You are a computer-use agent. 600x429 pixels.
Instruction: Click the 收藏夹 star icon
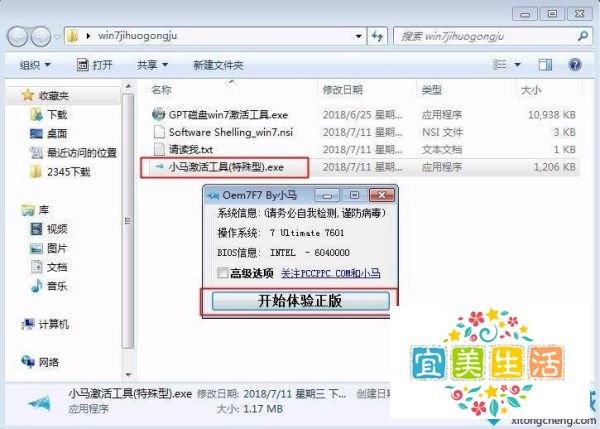pyautogui.click(x=28, y=95)
